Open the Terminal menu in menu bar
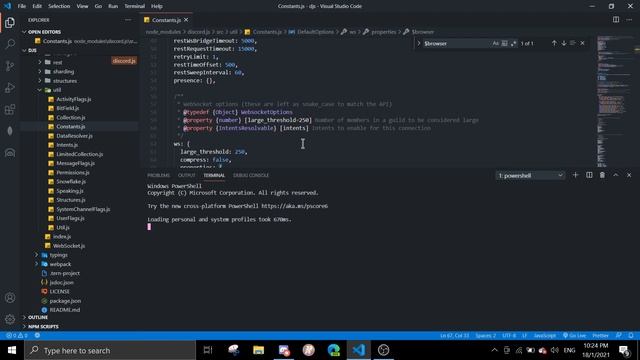The height and width of the screenshot is (360, 640). [x=134, y=6]
